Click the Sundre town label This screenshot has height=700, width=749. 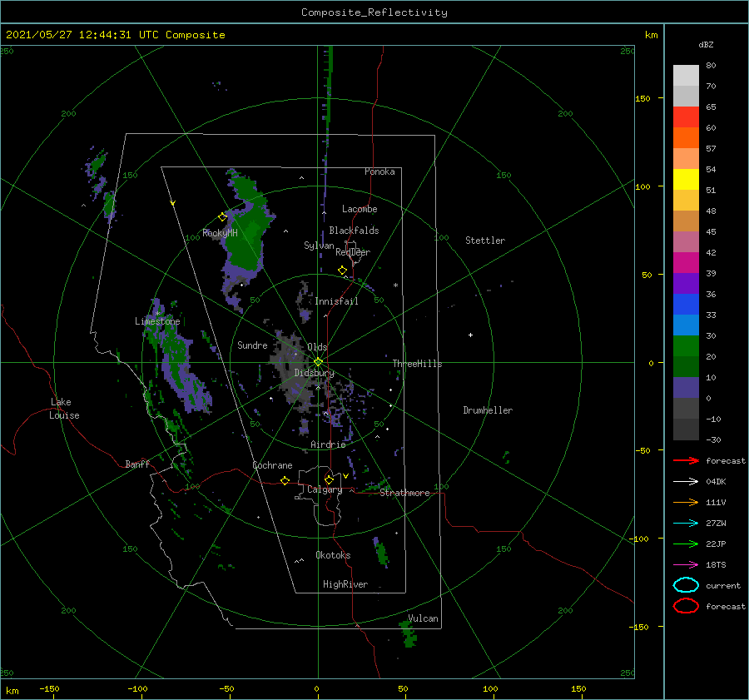(x=252, y=345)
